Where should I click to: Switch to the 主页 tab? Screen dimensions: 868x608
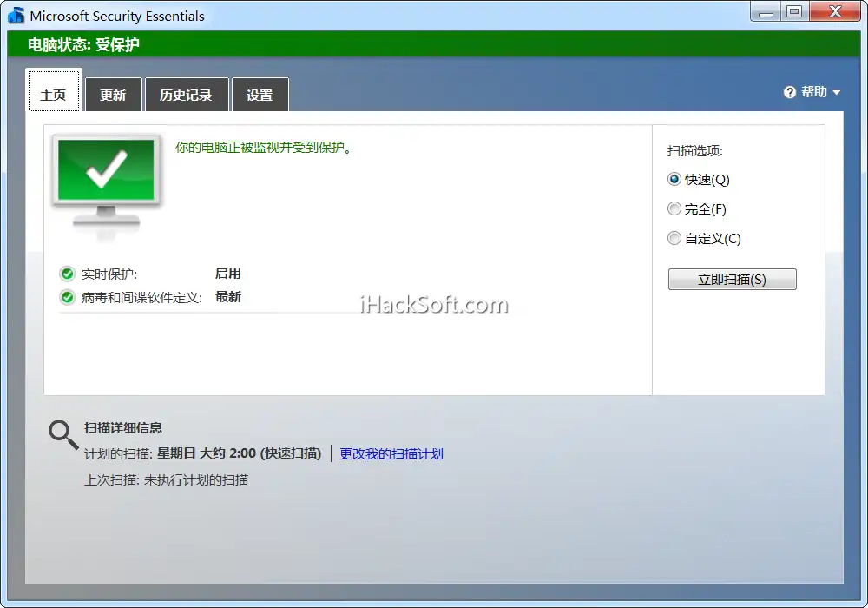54,90
